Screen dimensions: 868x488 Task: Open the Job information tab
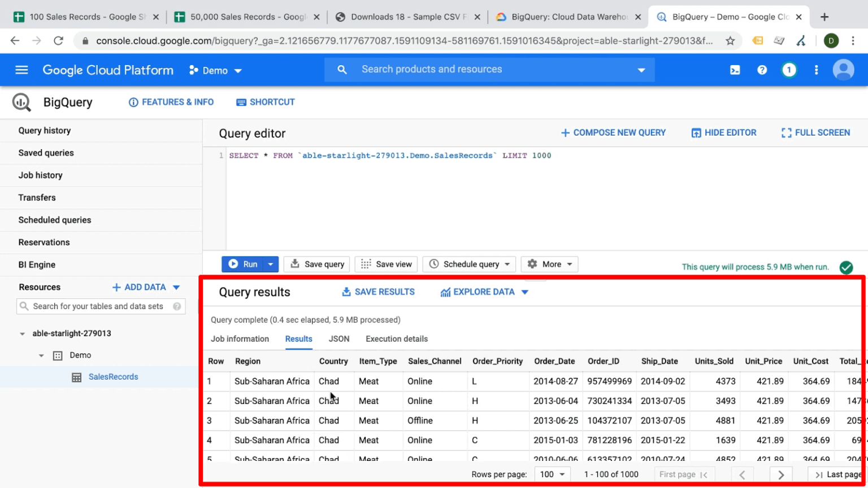[240, 339]
